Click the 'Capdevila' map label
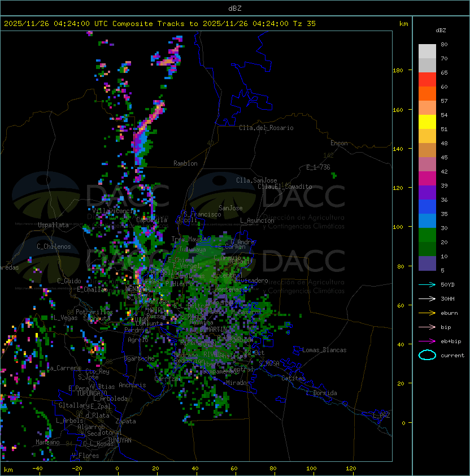Viewport: 470px width, 476px height. [151, 220]
